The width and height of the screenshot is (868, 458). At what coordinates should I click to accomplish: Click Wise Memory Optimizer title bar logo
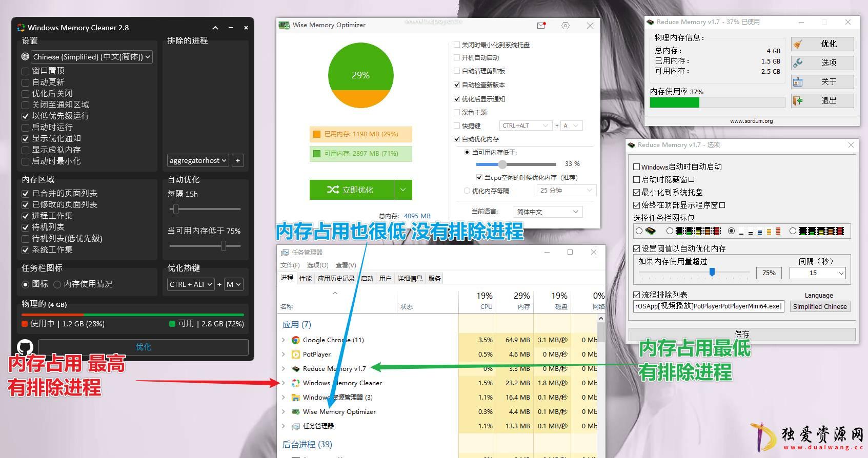pos(284,25)
